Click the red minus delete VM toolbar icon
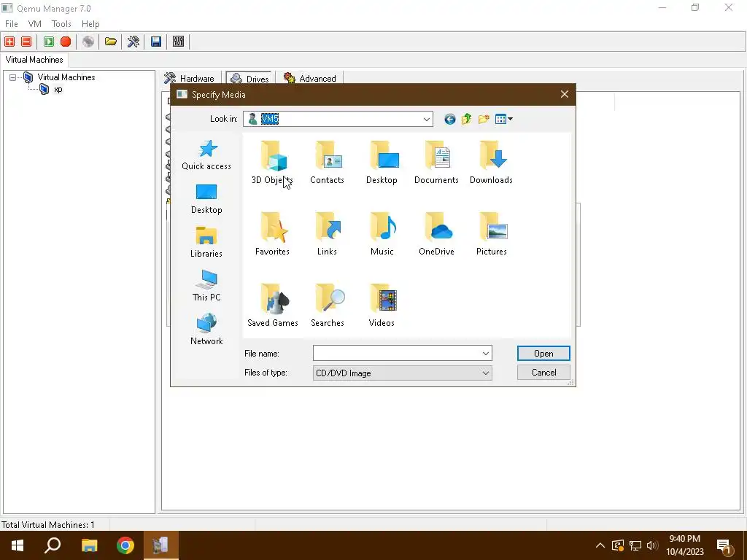 tap(27, 42)
